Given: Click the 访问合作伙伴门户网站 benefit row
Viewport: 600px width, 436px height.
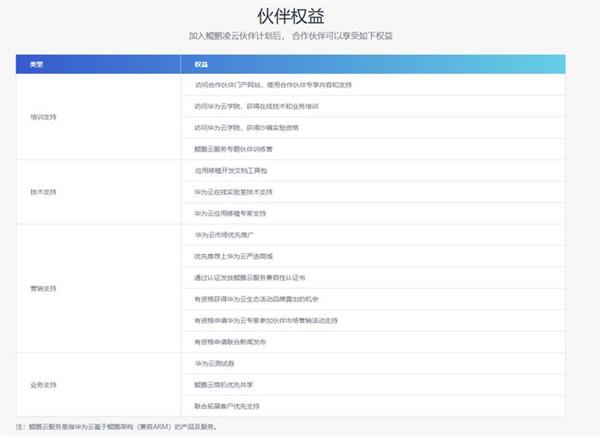Looking at the screenshot, I should point(273,84).
